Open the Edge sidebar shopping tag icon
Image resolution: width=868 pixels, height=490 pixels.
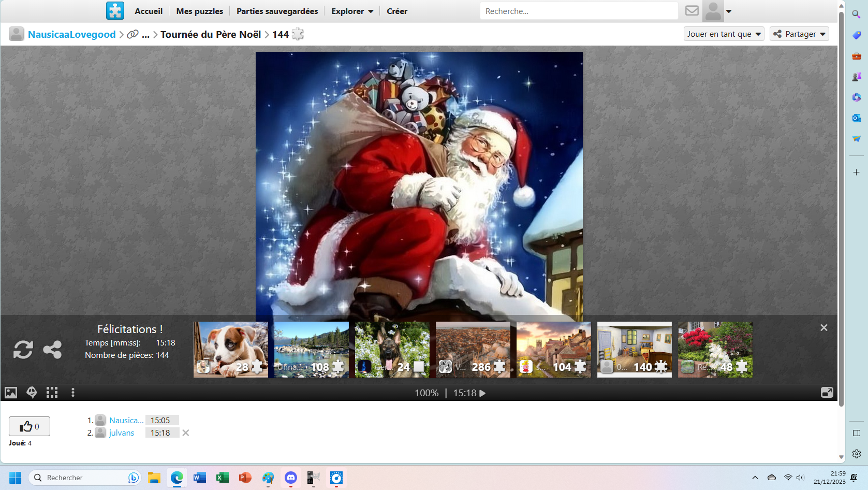point(857,35)
